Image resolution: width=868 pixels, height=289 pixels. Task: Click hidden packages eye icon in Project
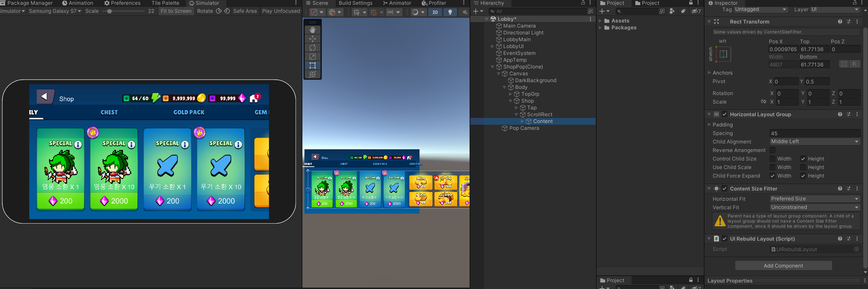(696, 11)
